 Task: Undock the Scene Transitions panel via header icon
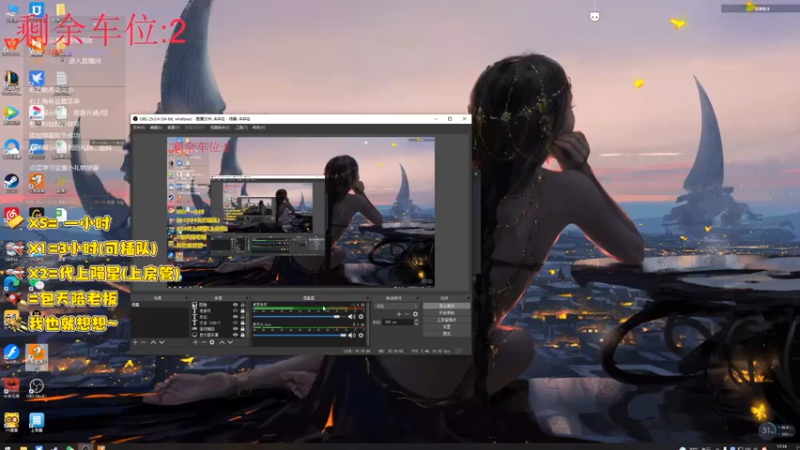pyautogui.click(x=419, y=297)
